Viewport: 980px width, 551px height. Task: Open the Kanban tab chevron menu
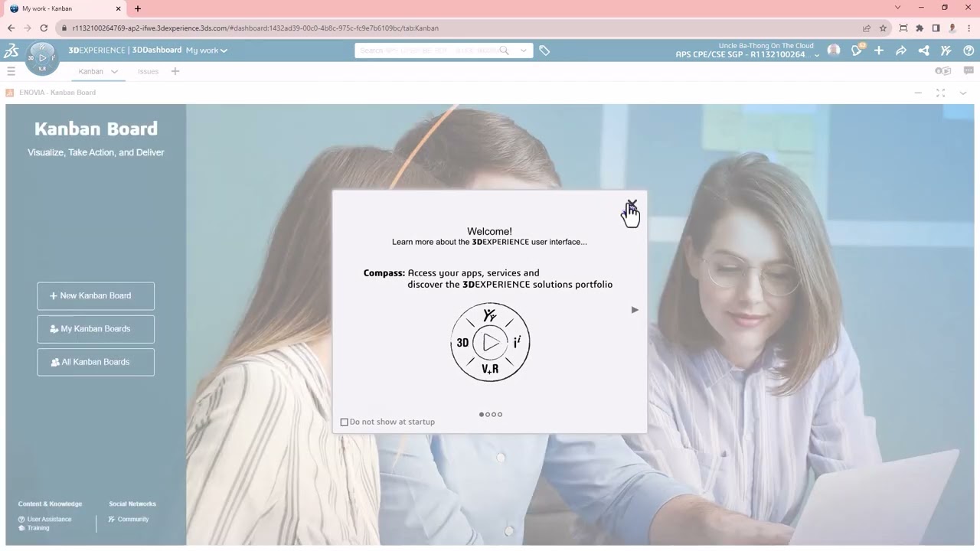coord(114,71)
